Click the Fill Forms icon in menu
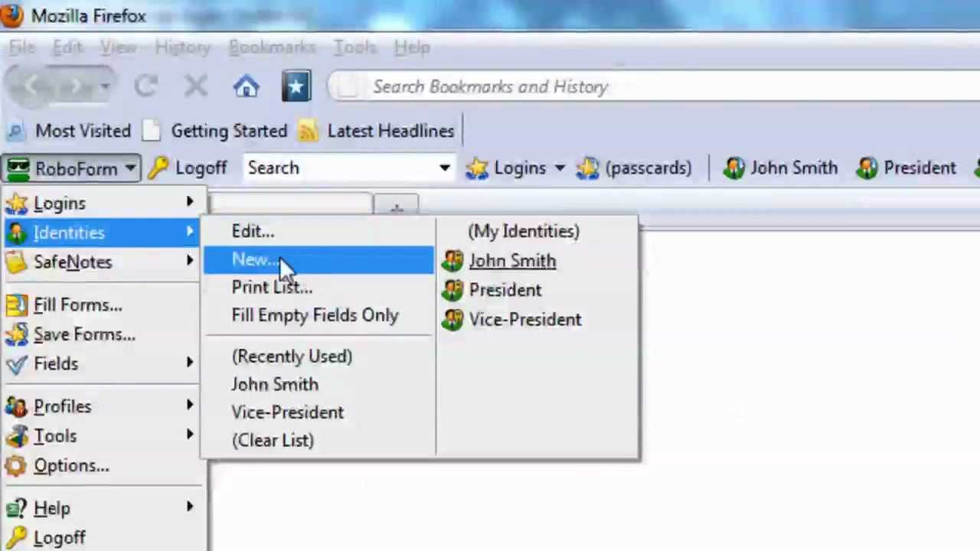This screenshot has width=980, height=551. (x=16, y=305)
